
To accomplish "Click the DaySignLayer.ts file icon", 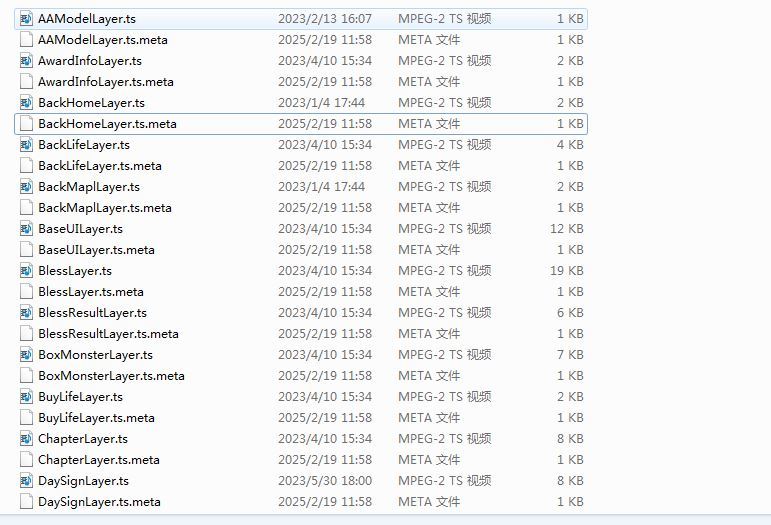I will click(x=27, y=481).
